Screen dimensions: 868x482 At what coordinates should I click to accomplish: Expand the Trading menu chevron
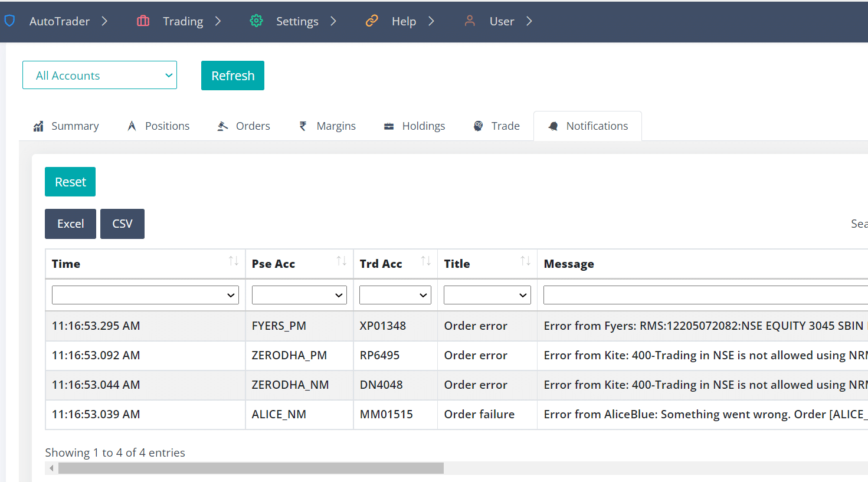[x=218, y=21]
